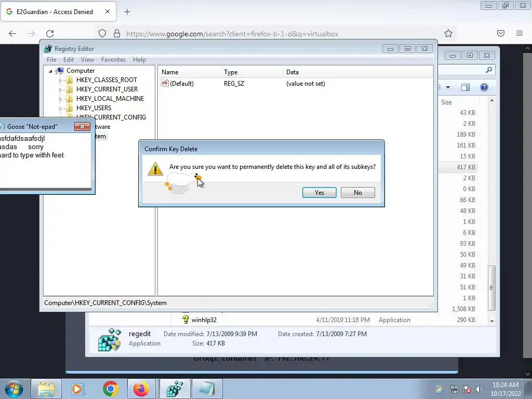
Task: Click the Type column header
Action: (251, 72)
